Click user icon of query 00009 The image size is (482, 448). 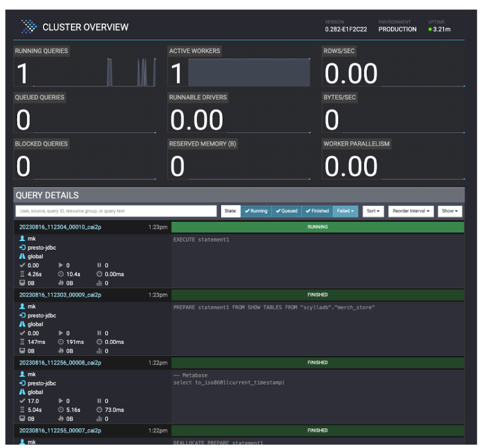pos(22,306)
